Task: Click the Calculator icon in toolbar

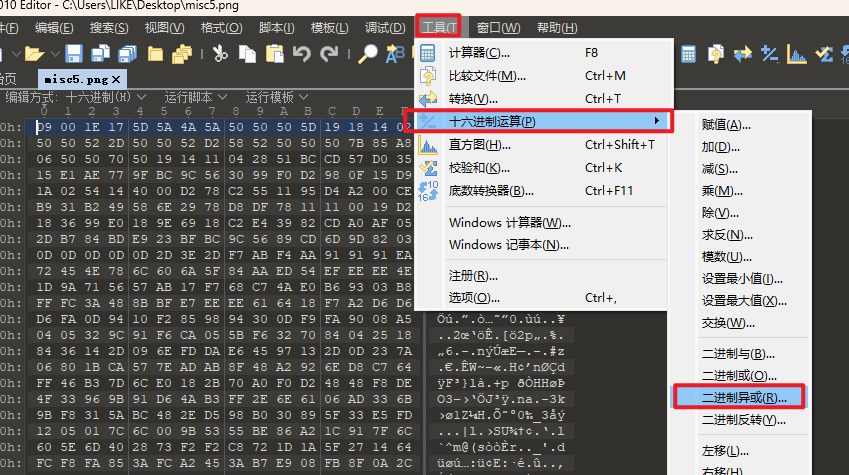Action: [x=688, y=53]
